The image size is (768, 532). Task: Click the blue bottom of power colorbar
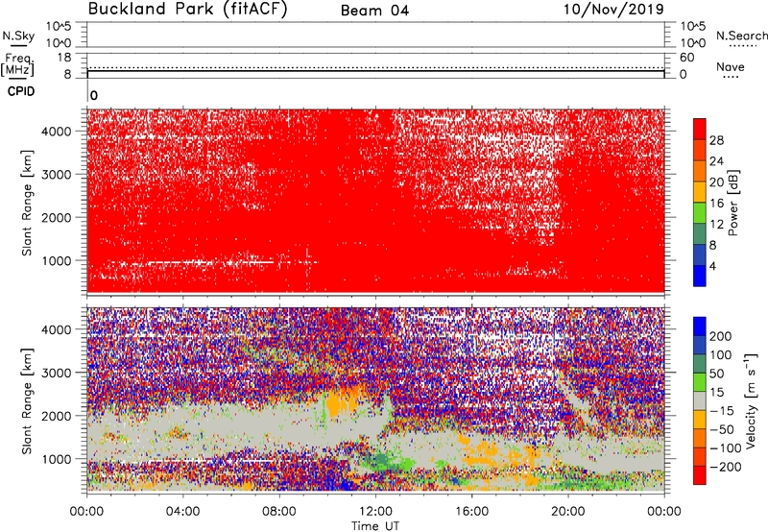pyautogui.click(x=700, y=276)
